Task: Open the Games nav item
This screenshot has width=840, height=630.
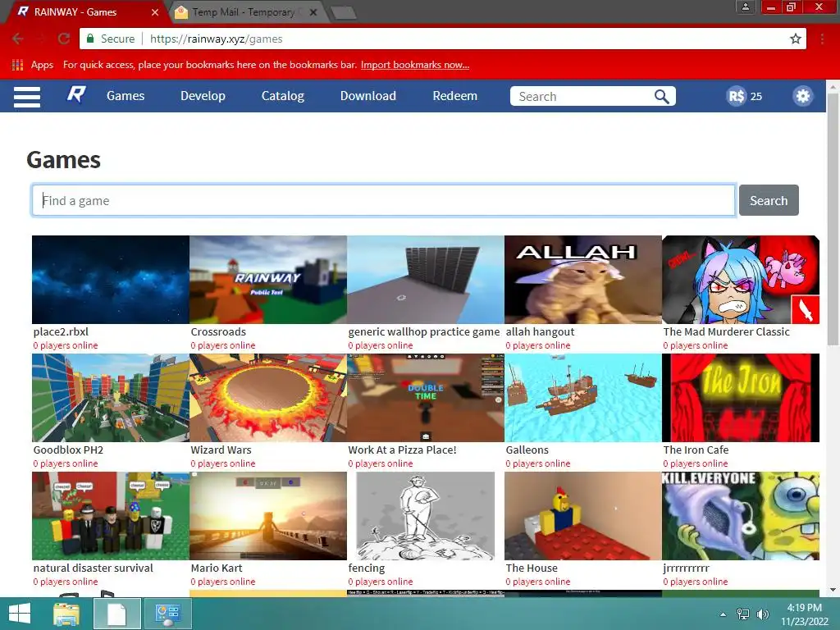Action: (x=126, y=96)
